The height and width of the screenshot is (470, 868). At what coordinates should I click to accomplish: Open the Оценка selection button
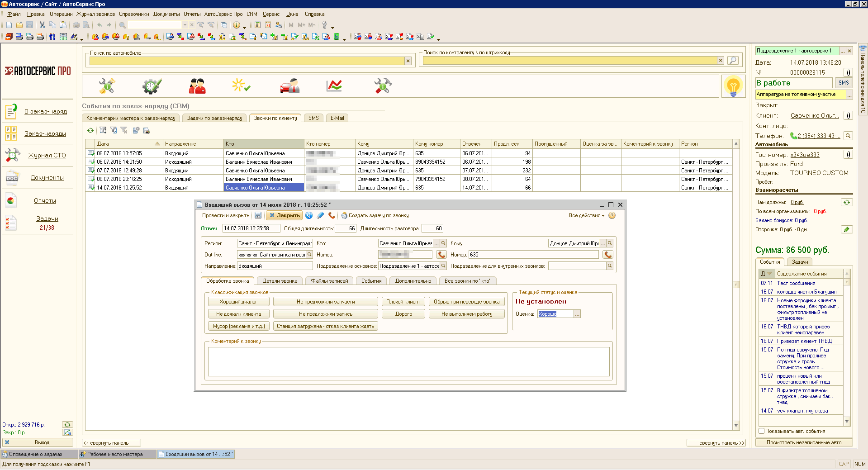click(x=577, y=314)
